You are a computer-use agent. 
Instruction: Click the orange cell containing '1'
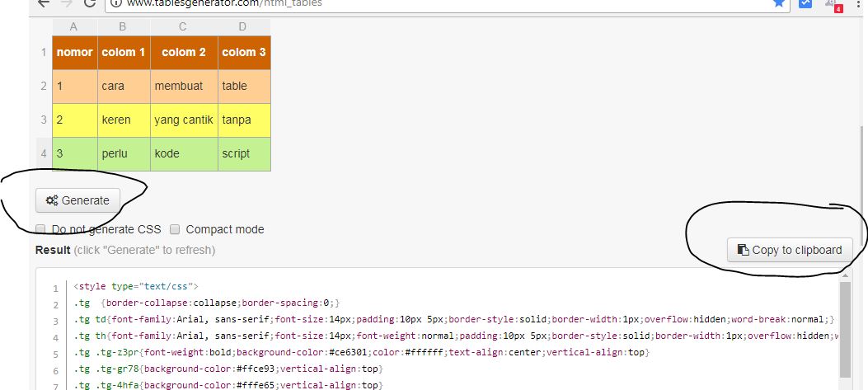(75, 87)
